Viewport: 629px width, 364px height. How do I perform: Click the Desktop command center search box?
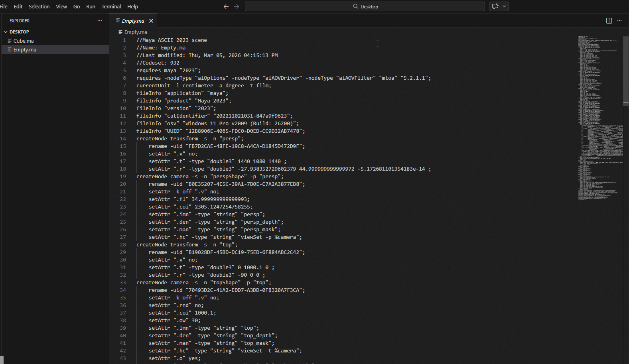(x=365, y=6)
